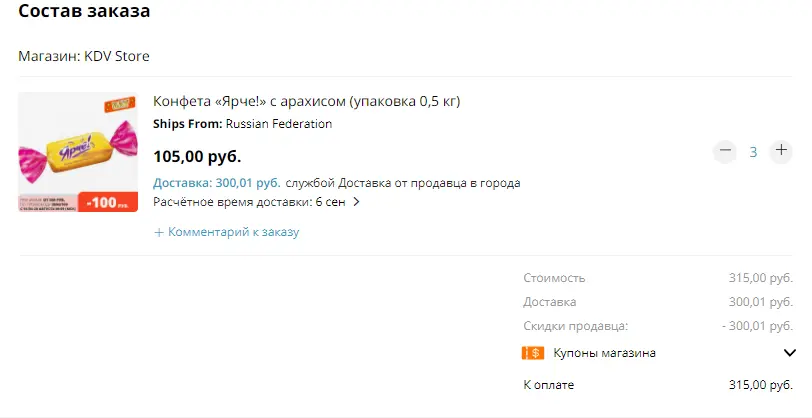Viewport: 812px width, 418px height.
Task: Click the Доставка: 300,01 руб. link
Action: click(217, 183)
